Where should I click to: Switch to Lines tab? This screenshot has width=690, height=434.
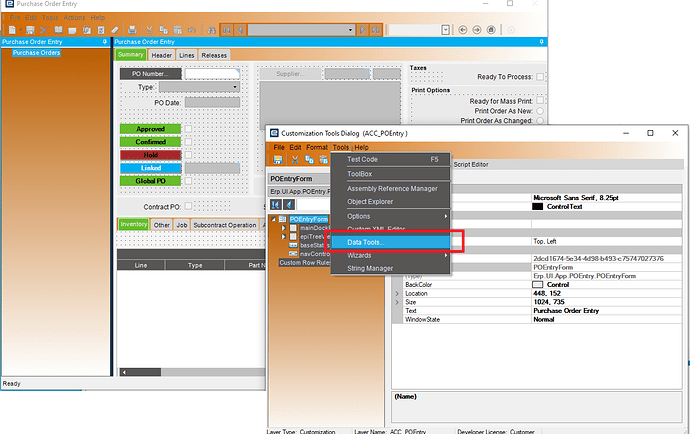187,55
